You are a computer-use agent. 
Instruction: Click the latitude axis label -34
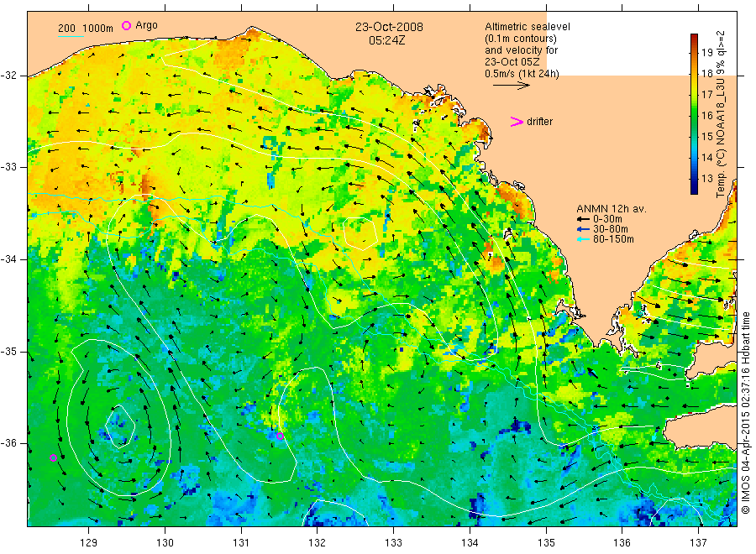8,259
